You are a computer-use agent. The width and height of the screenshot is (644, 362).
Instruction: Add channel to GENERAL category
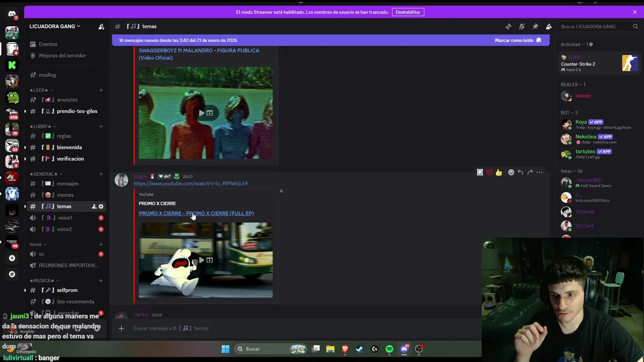pos(101,174)
